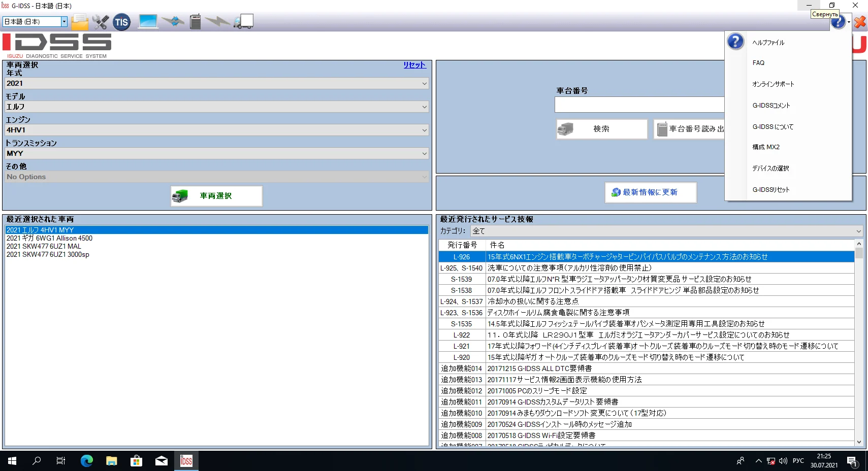Click the 最新情報に更新 button
This screenshot has width=868, height=471.
coord(651,192)
